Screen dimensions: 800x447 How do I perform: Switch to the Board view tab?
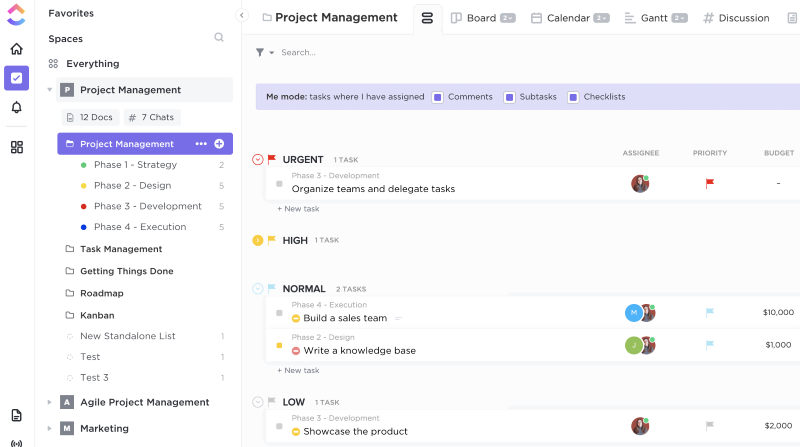pos(481,18)
